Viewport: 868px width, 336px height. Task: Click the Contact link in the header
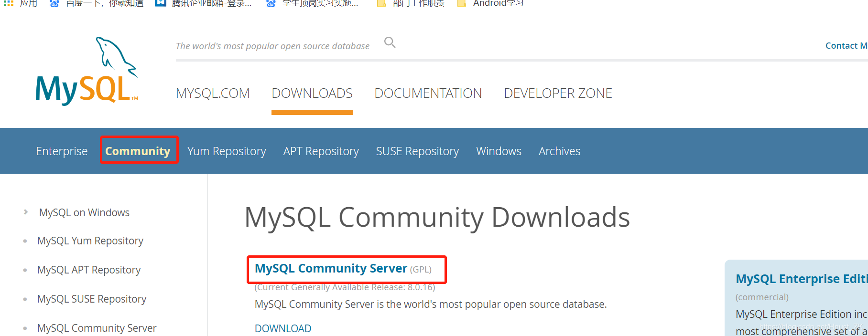846,46
